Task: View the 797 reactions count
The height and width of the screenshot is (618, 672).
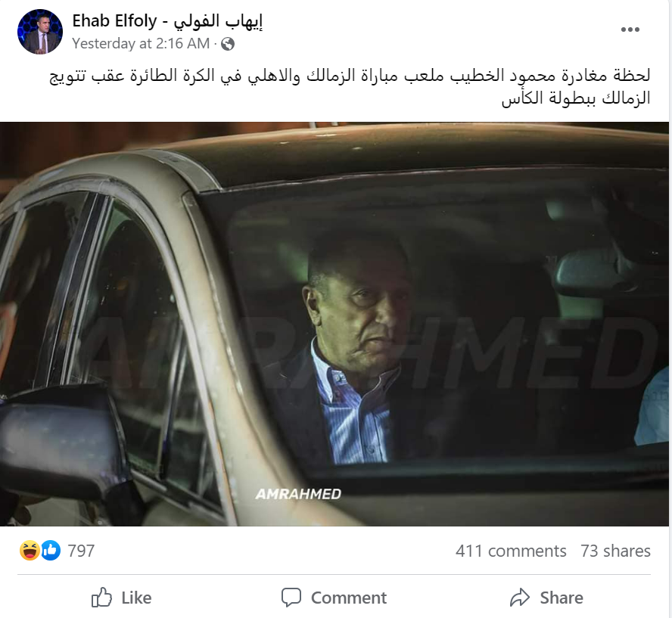Action: pos(81,551)
